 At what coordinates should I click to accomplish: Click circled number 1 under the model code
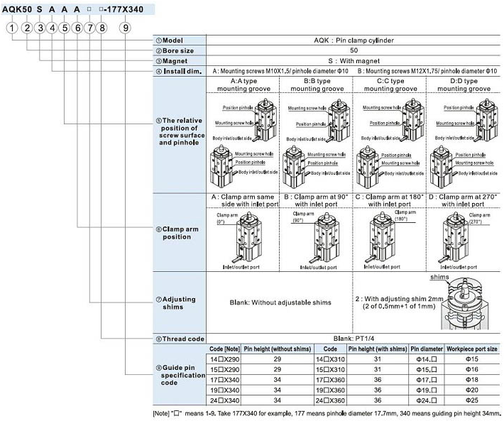pos(11,27)
